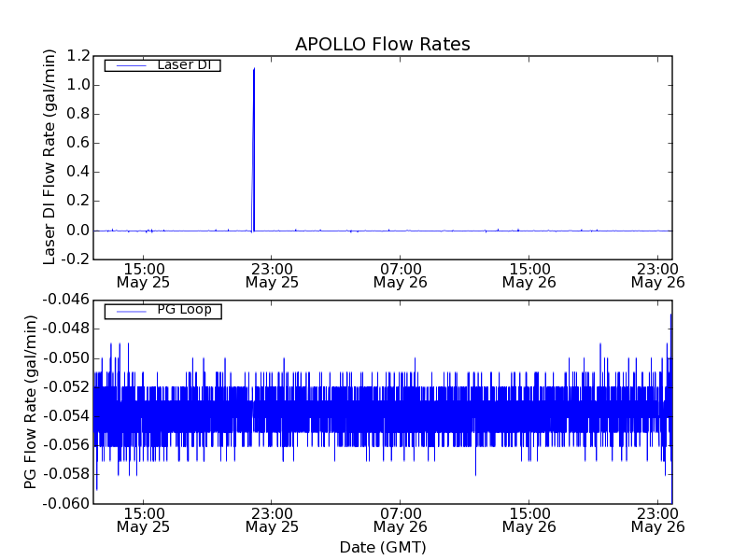This screenshot has height=560, width=747.
Task: Click upper plot's 15:00 May 25 tick label
Action: (143, 274)
